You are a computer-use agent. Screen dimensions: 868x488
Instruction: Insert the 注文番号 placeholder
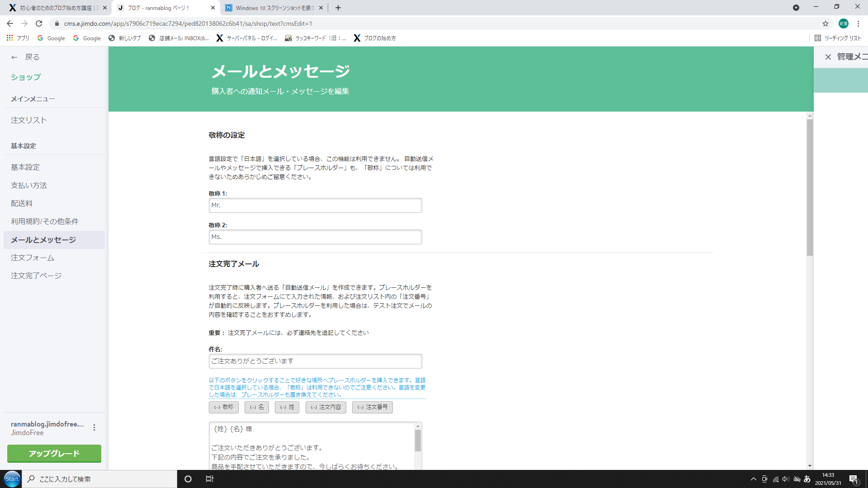(373, 407)
